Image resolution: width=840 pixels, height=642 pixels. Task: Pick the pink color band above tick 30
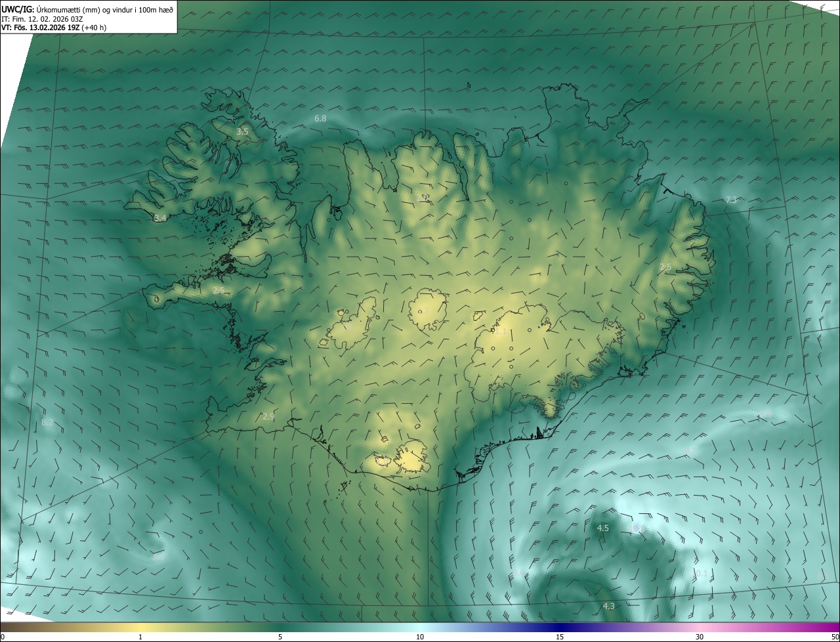(x=700, y=627)
